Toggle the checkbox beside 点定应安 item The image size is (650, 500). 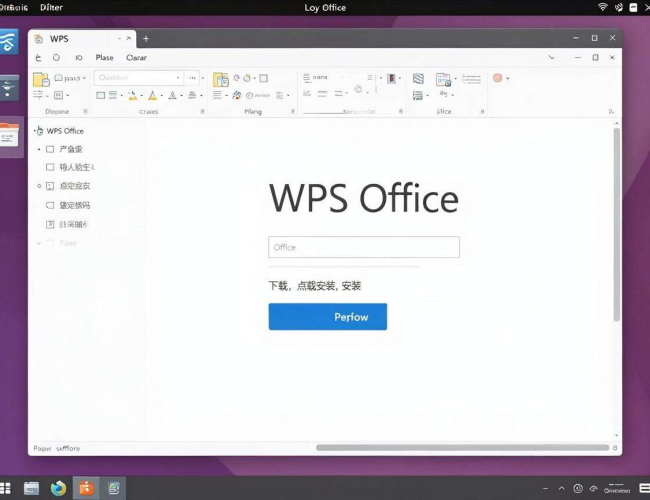50,186
